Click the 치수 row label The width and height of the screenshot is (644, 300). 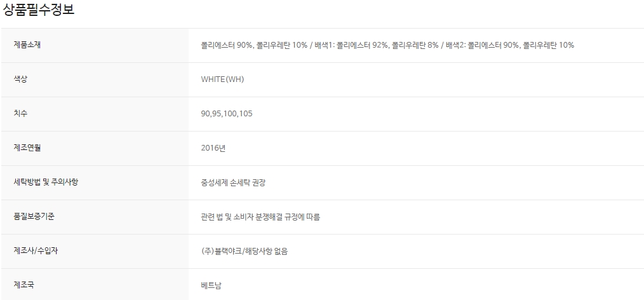tap(21, 114)
